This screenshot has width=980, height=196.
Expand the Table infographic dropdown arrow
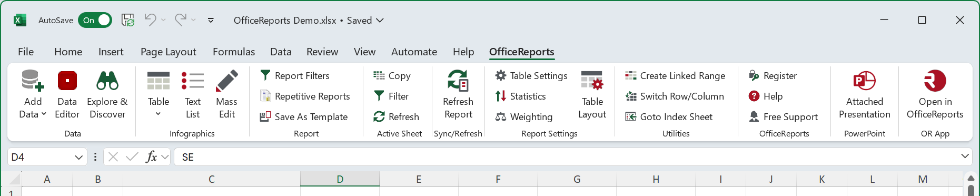pos(158,114)
